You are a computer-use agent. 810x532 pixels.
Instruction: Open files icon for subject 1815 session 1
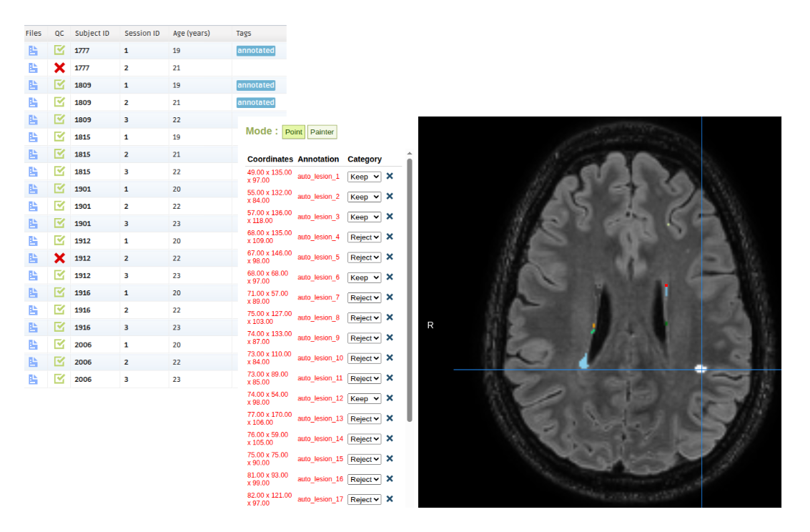pos(33,137)
